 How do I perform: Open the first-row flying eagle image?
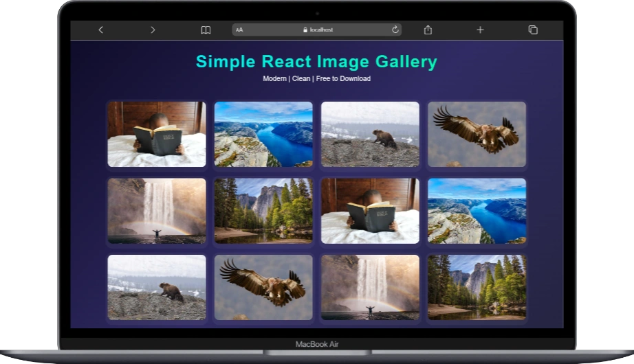[x=477, y=134]
